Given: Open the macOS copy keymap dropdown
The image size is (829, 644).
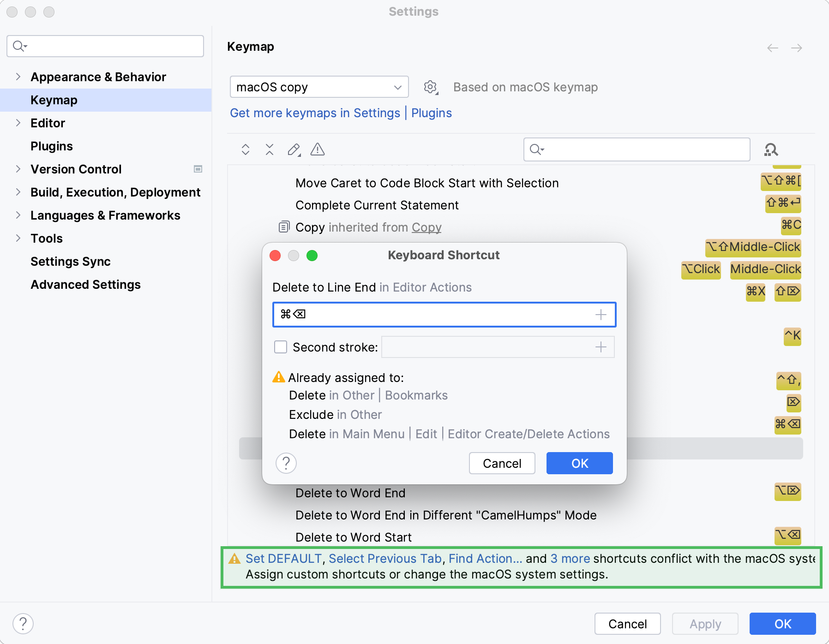Looking at the screenshot, I should tap(319, 87).
